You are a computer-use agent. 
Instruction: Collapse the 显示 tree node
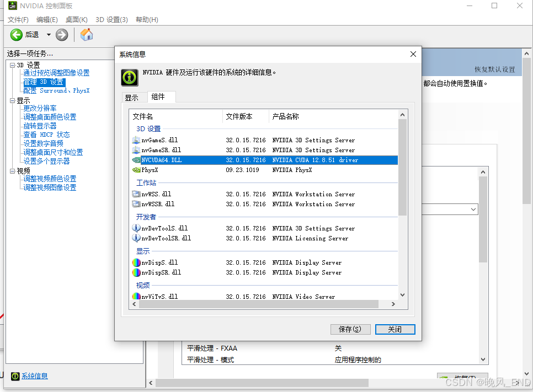(13, 100)
